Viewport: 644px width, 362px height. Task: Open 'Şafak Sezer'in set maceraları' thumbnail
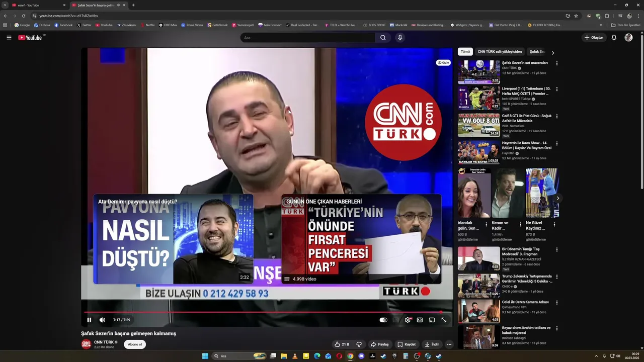tap(479, 72)
